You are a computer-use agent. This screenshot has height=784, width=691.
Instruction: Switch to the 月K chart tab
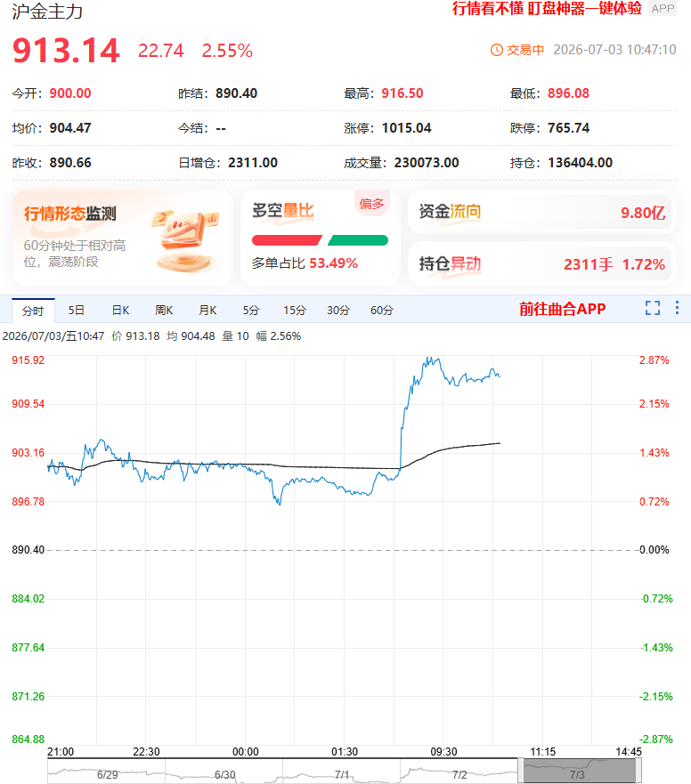207,311
